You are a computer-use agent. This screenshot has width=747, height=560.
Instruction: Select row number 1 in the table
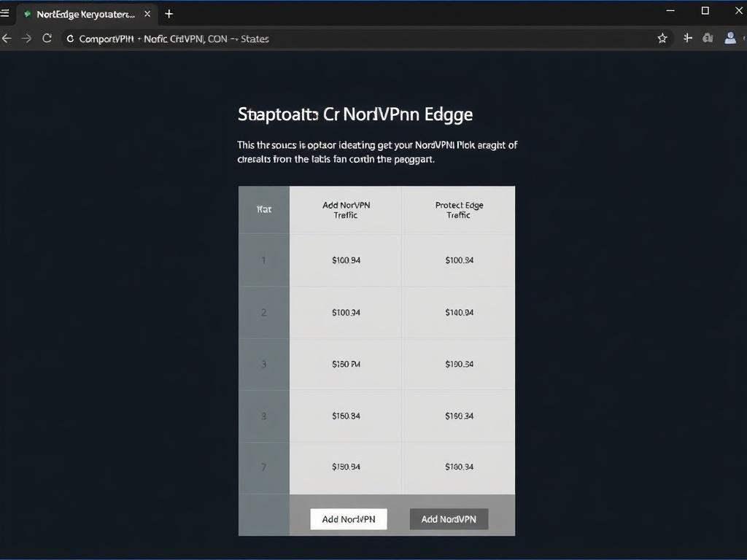tap(264, 260)
